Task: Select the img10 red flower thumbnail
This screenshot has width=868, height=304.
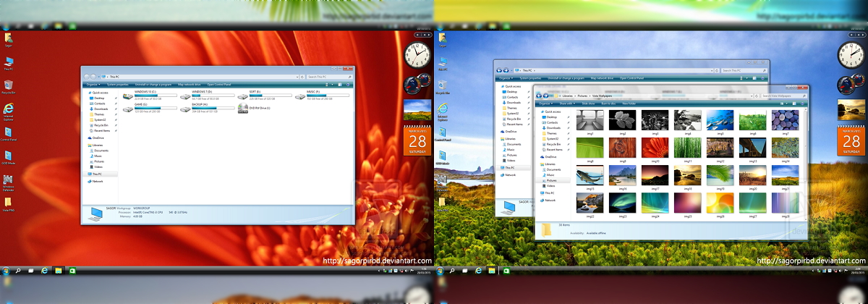Action: (655, 148)
